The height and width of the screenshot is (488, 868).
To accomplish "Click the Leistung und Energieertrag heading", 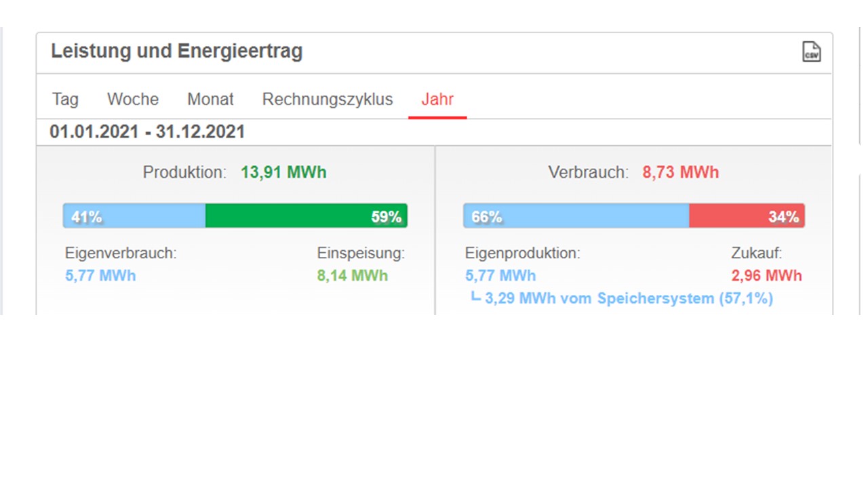I will (176, 51).
